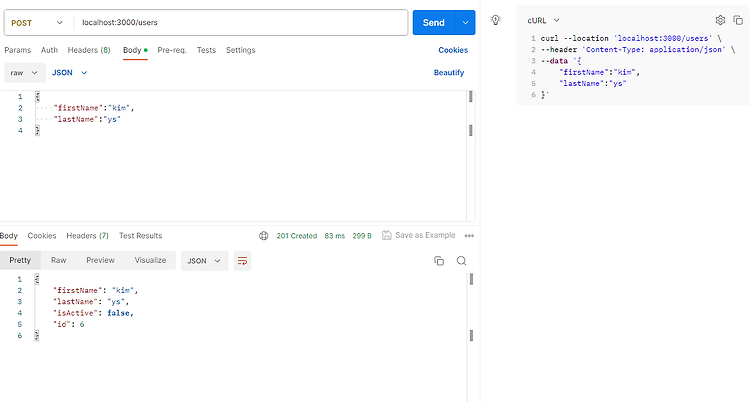Click the 201 Created status text

tap(297, 236)
